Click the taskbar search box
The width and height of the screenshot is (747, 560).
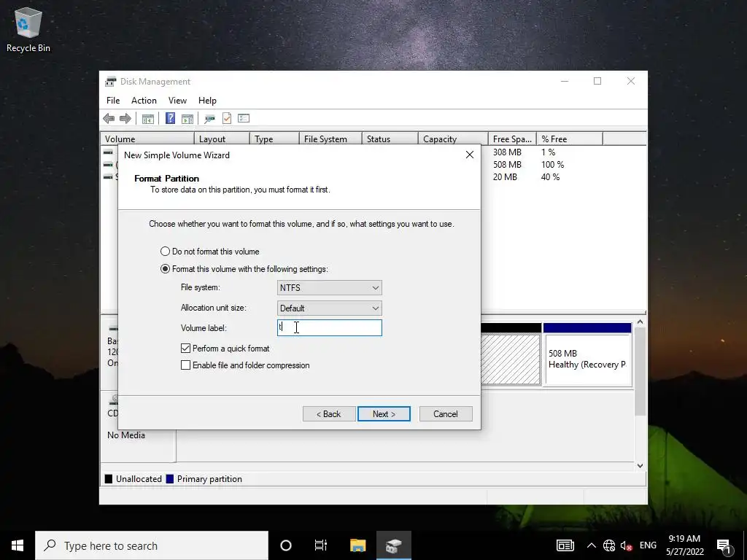pos(152,545)
